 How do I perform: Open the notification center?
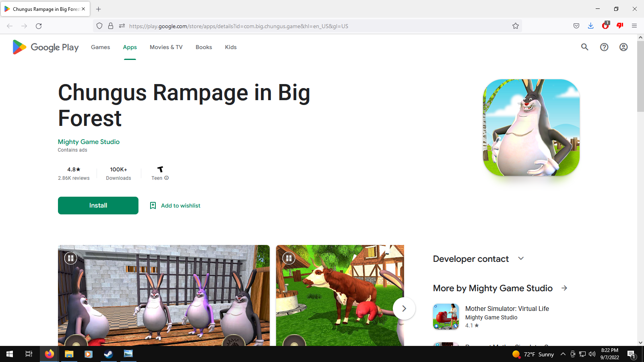(x=631, y=354)
